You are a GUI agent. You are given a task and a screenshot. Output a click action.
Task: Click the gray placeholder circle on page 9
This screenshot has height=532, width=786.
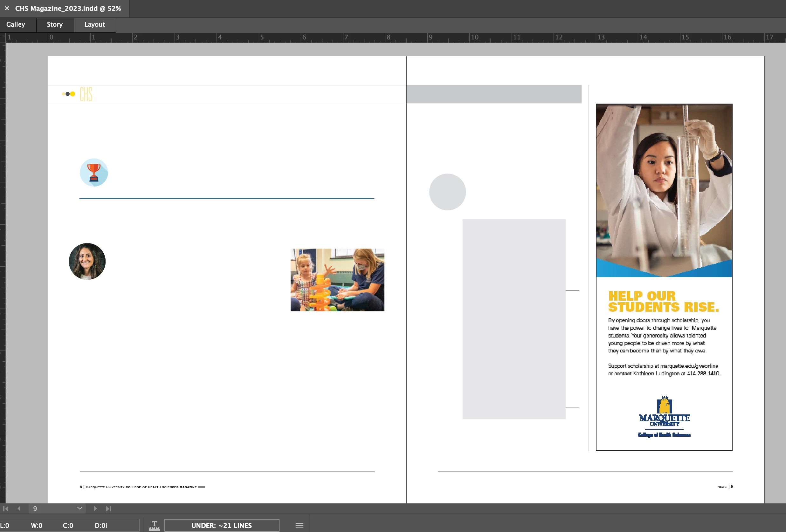coord(447,192)
